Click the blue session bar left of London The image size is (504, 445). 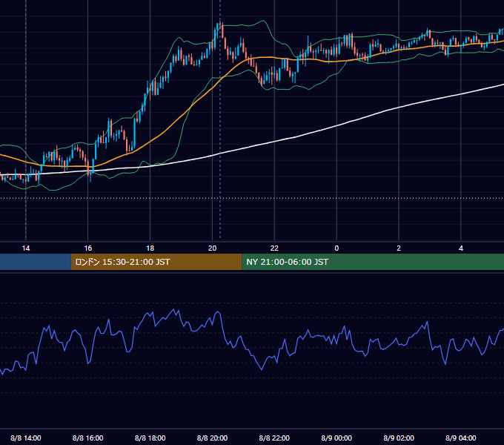36,262
